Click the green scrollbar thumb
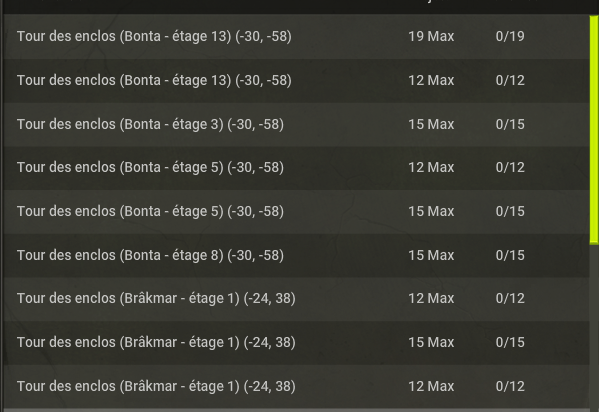Viewport: 599px width, 412px height. [594, 129]
